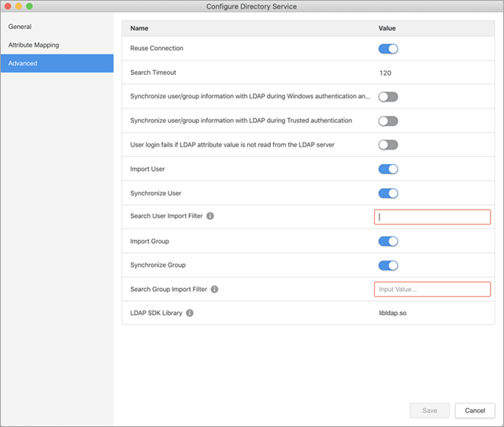The width and height of the screenshot is (504, 427).
Task: Disable the Reuse Connection toggle
Action: point(388,49)
